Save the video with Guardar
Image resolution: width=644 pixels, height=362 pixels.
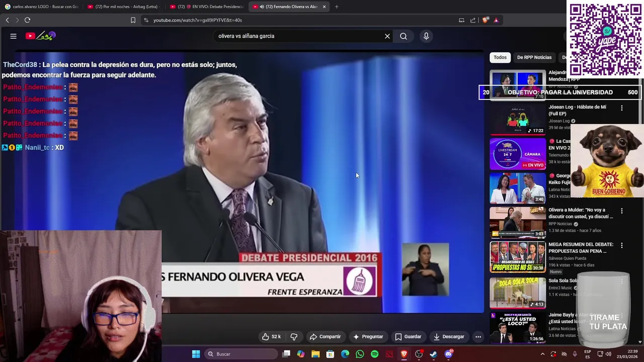[x=408, y=336]
